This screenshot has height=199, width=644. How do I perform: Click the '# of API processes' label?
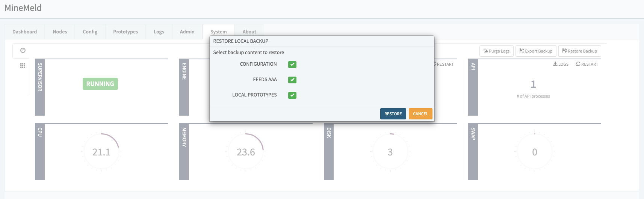(533, 96)
